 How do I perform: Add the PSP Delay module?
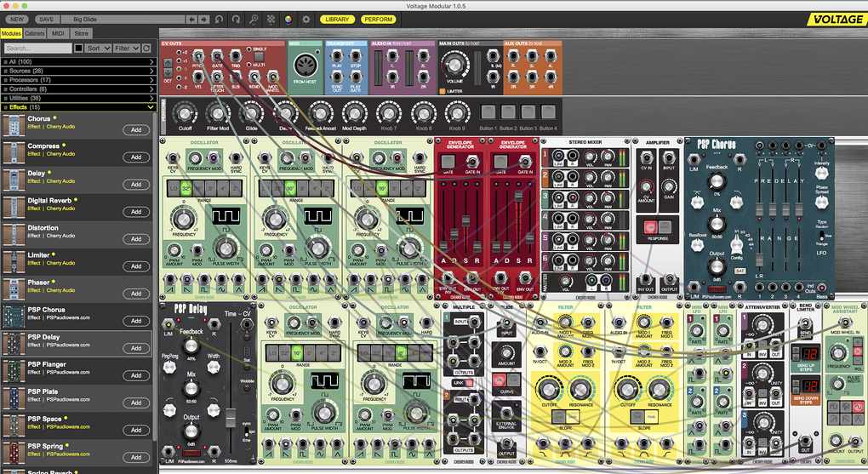click(136, 348)
